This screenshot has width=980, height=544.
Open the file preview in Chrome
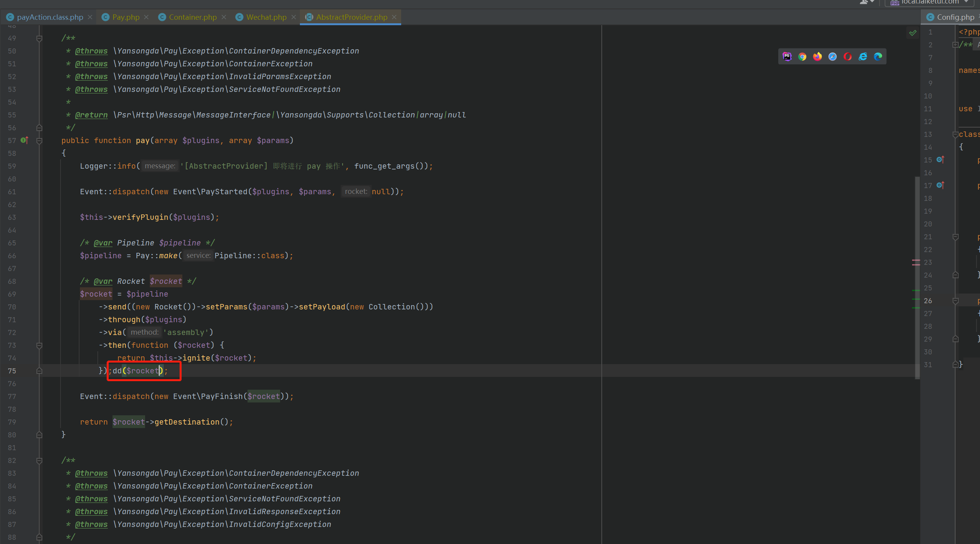click(x=802, y=57)
